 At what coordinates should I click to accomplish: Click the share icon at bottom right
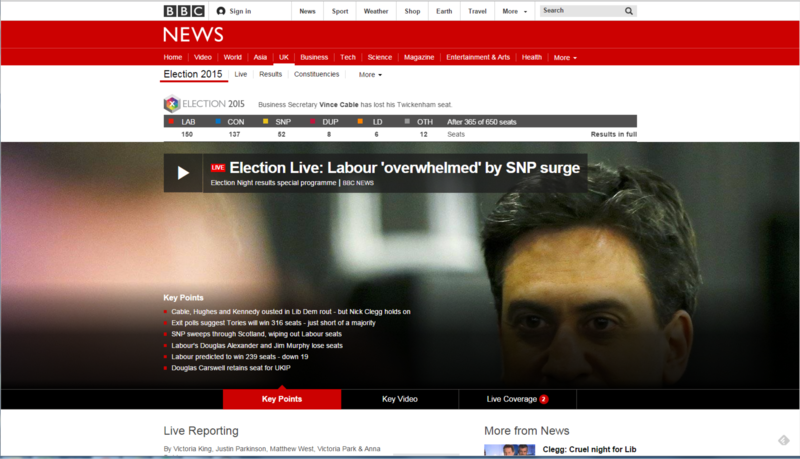784,440
